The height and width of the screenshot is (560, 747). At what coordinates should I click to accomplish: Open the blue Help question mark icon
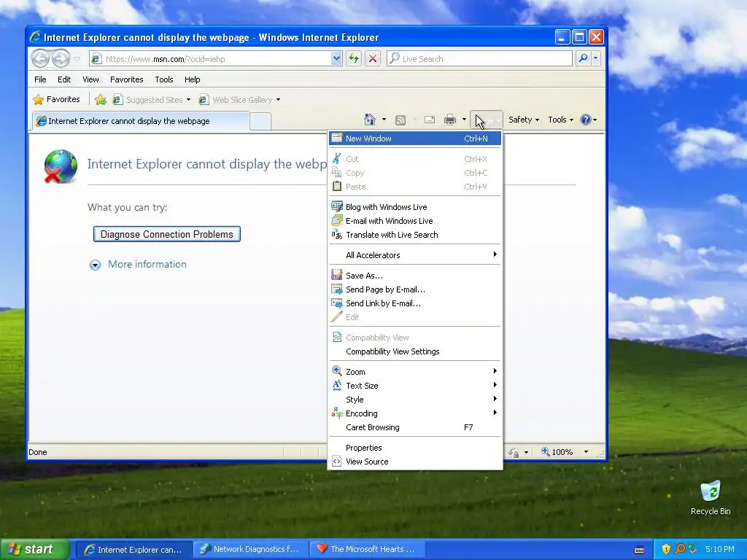586,120
